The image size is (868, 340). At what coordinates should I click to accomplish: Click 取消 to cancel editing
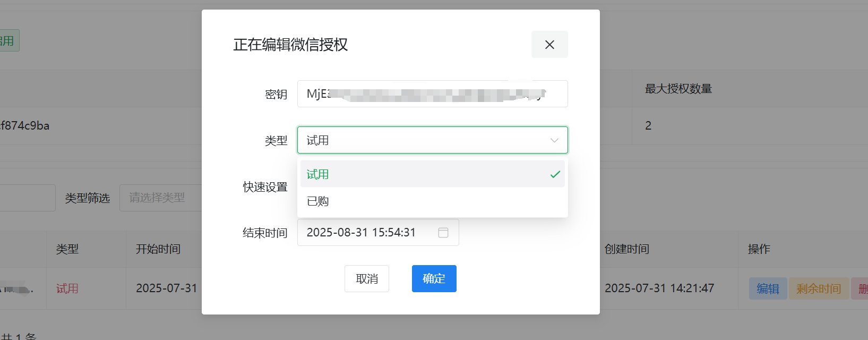point(367,278)
